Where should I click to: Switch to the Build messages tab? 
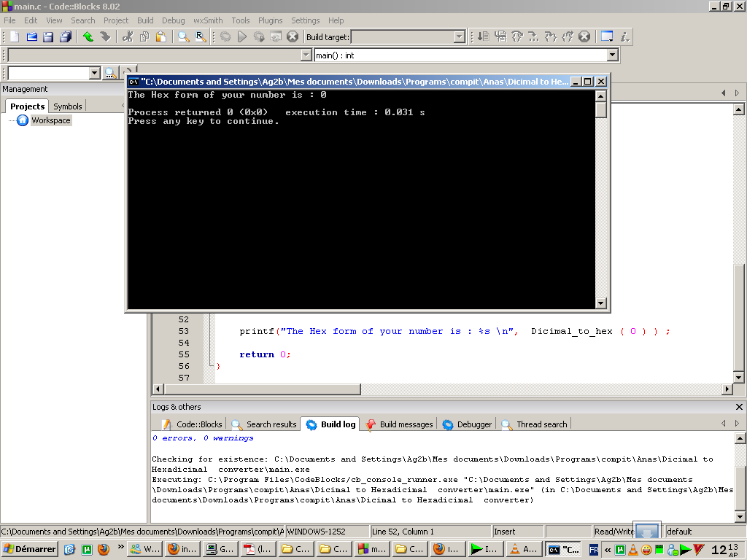(x=400, y=424)
